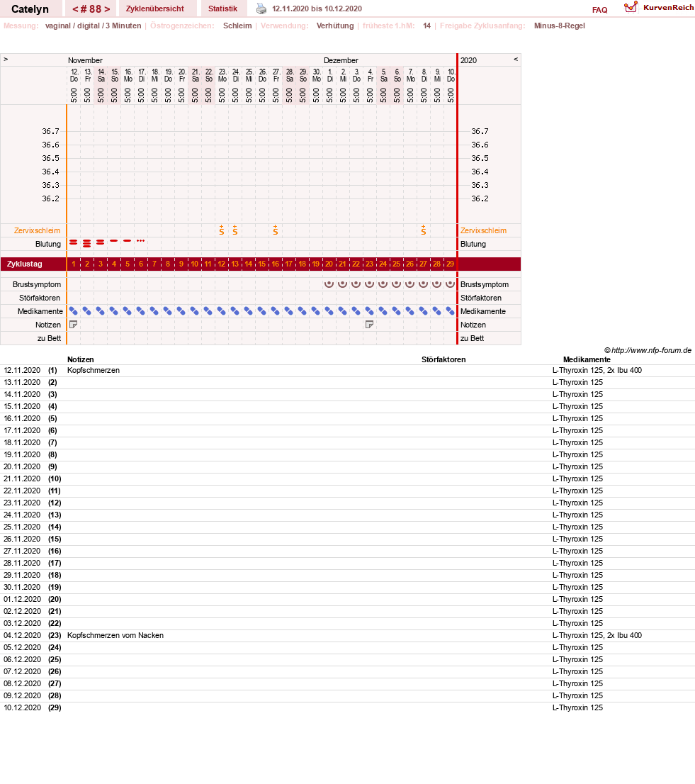This screenshot has width=695, height=784.
Task: Open the Statistik tab
Action: point(223,9)
